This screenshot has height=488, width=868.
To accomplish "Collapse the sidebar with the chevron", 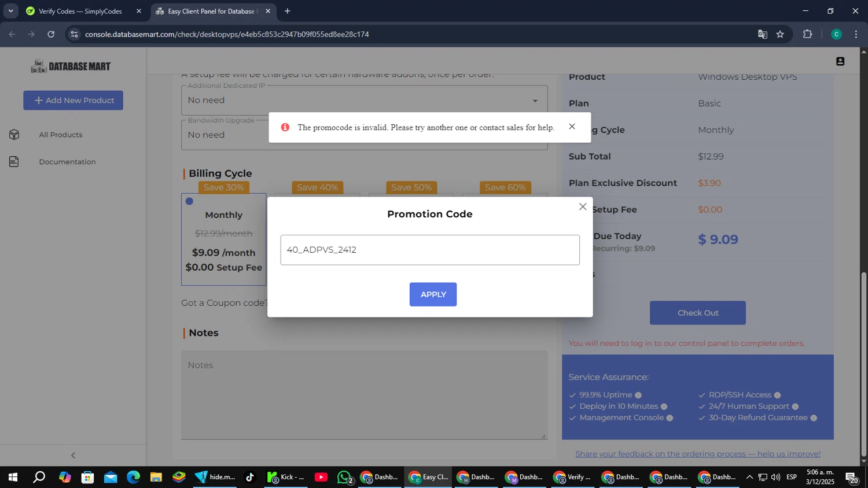I will (73, 456).
